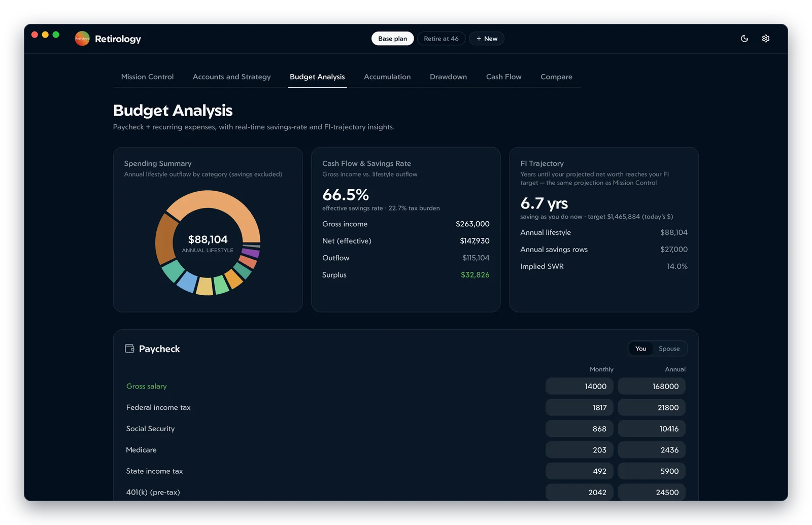Edit State income tax annual 5900

coord(652,471)
